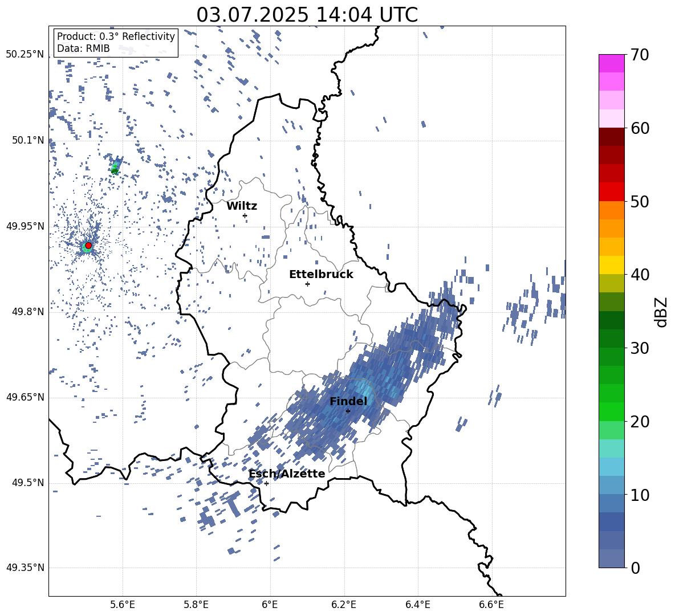Click the Esch/Alzette city label
Image resolution: width=675 pixels, height=616 pixels.
click(x=287, y=474)
